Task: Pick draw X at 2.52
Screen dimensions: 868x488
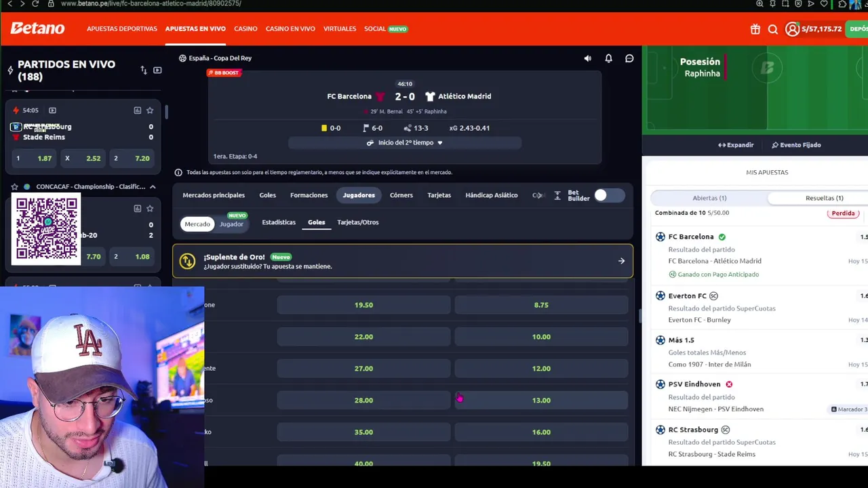Action: click(83, 159)
